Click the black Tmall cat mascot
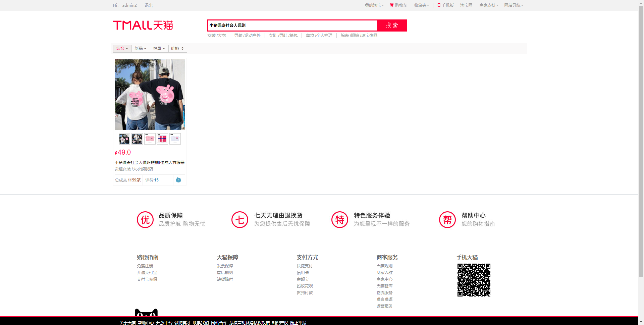This screenshot has height=325, width=644. point(146,313)
